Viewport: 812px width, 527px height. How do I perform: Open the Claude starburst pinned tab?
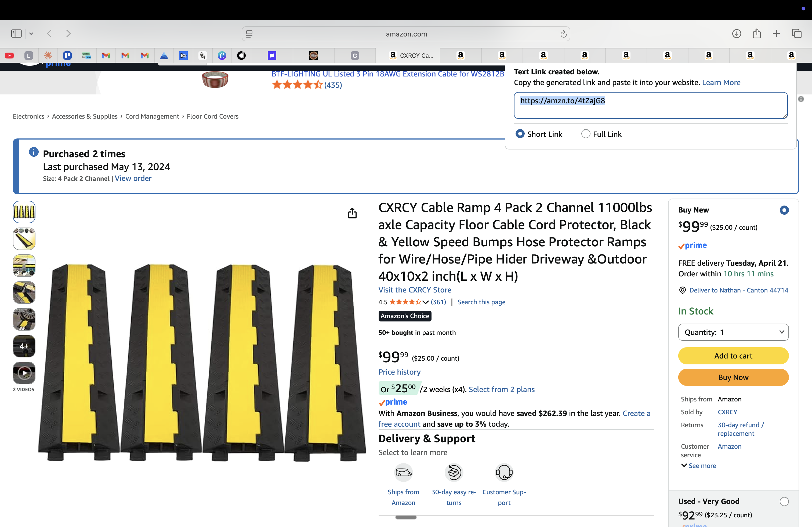point(48,55)
